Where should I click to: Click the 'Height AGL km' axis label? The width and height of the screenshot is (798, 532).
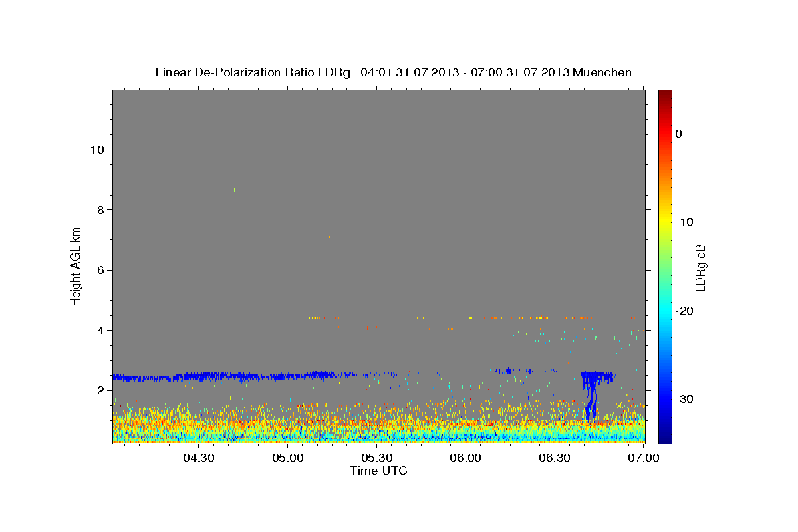point(76,266)
